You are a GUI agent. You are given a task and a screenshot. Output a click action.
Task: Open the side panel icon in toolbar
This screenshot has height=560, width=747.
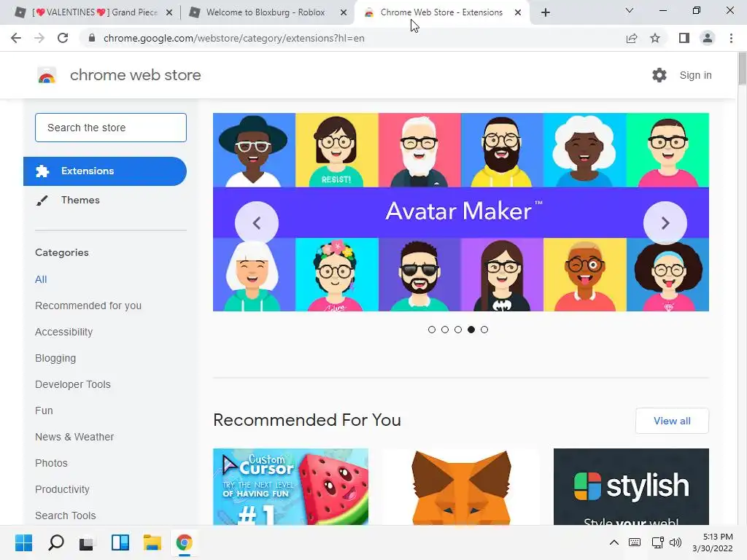click(x=684, y=38)
